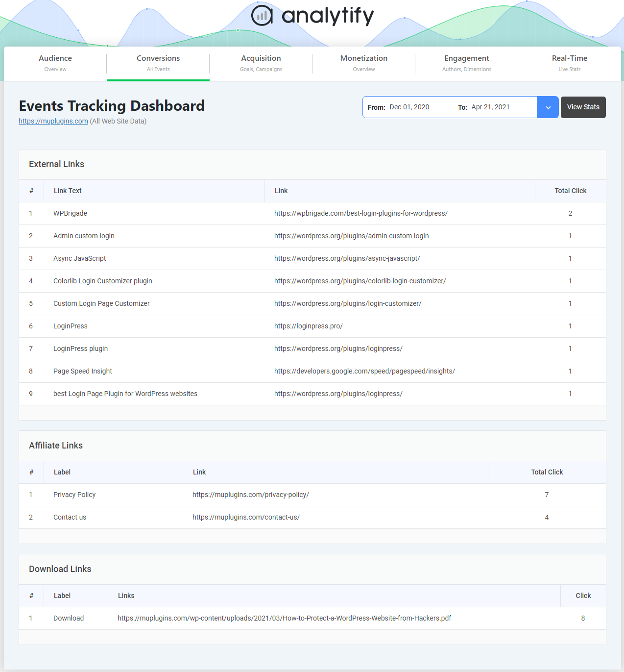
Task: Click the External Links Total Click header
Action: tap(571, 191)
